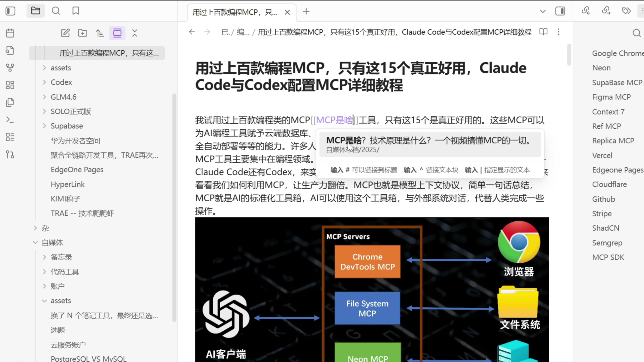Screen dimensions: 644x362
Task: Open the EdgeOne Pages note
Action: (x=77, y=170)
